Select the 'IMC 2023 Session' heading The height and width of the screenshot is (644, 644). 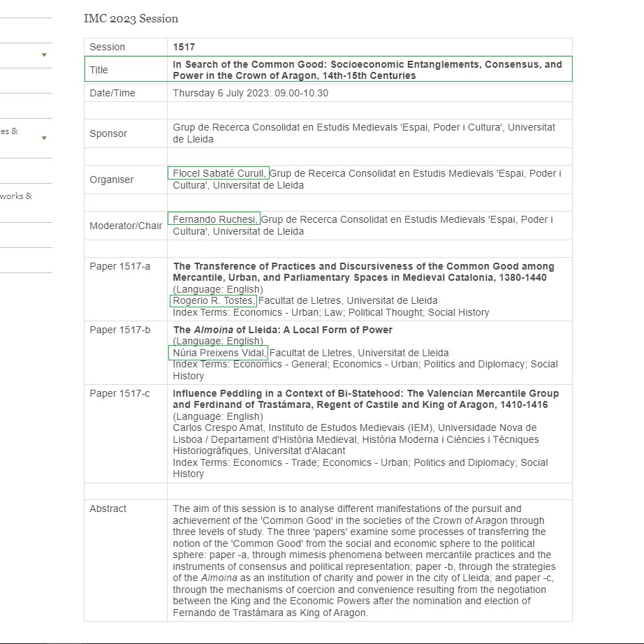131,18
